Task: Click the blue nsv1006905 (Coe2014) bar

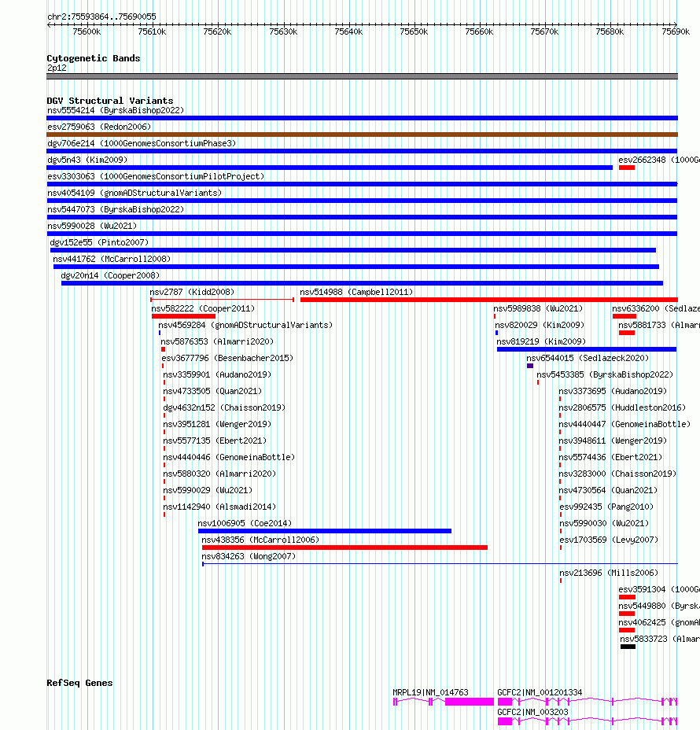Action: tap(324, 531)
